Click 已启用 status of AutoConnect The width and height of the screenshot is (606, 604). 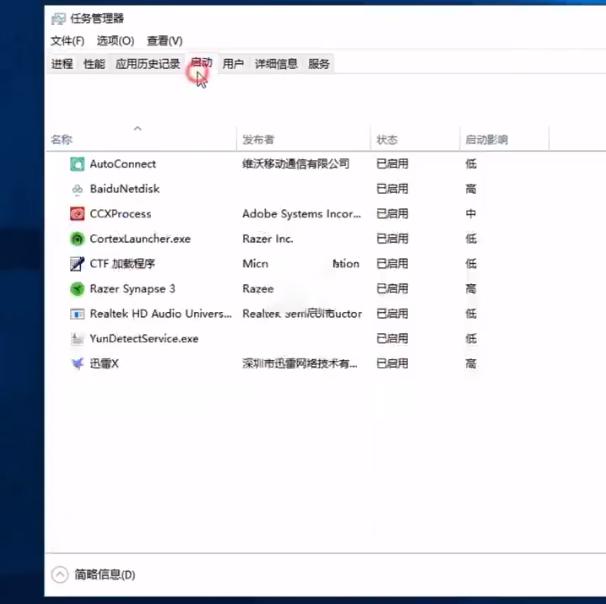(x=392, y=164)
